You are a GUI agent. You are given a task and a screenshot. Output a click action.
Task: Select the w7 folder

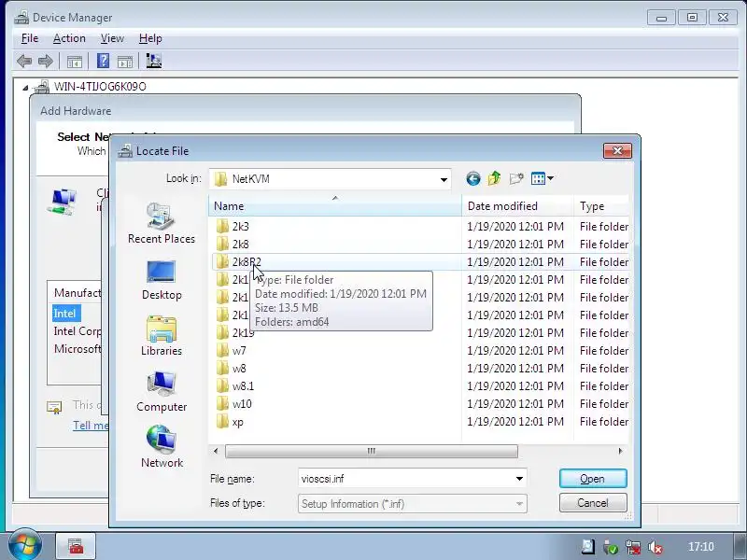pyautogui.click(x=239, y=351)
